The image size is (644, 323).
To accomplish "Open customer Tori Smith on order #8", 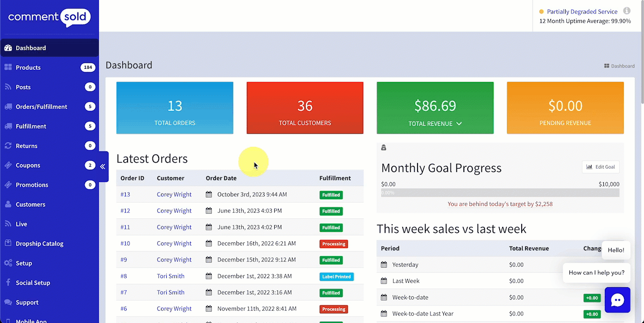I will point(171,276).
